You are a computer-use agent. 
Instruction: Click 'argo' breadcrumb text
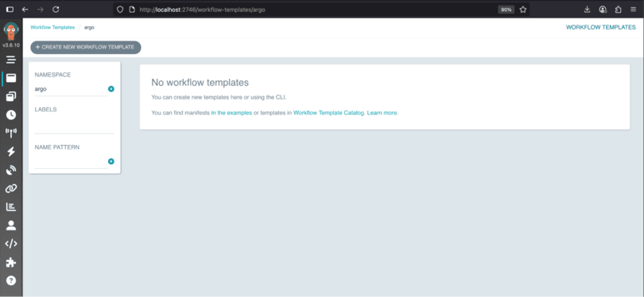coord(89,28)
